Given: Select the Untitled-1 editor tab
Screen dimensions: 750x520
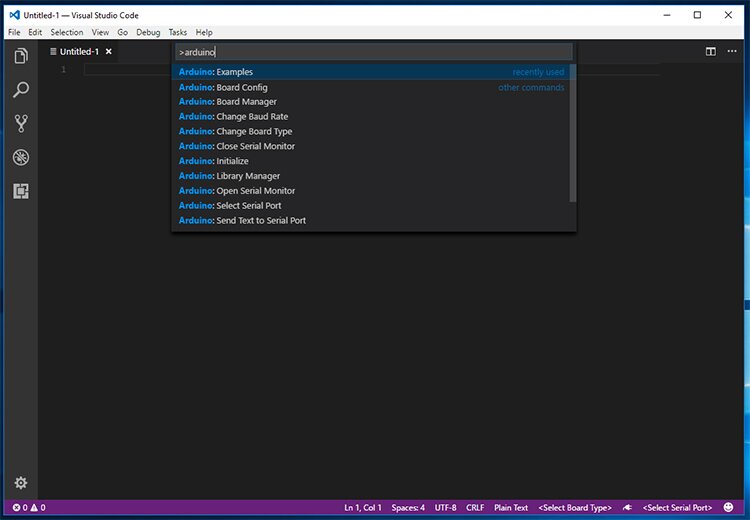Looking at the screenshot, I should point(79,51).
